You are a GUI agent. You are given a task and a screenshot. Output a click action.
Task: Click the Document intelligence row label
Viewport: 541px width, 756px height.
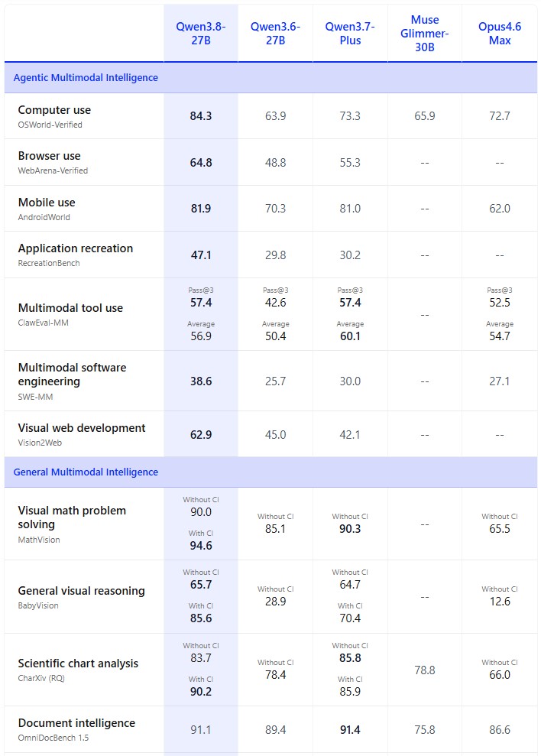tap(76, 722)
